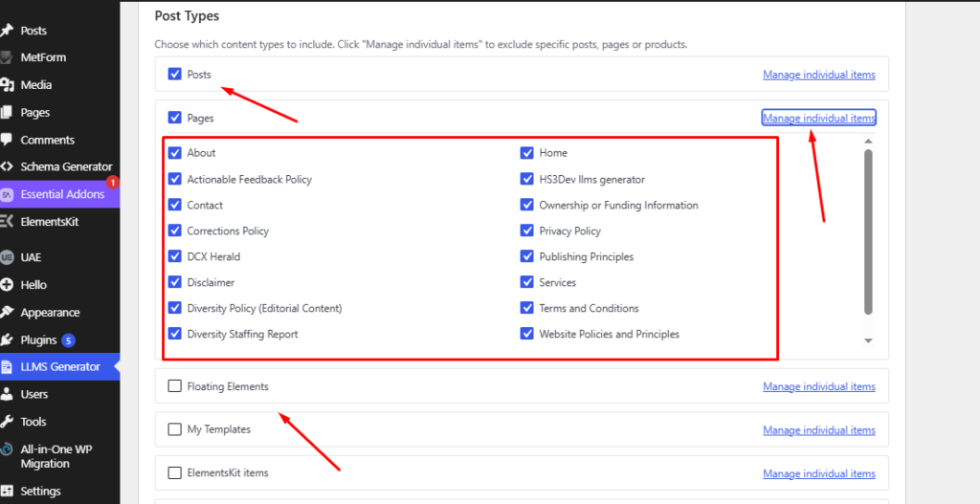The image size is (980, 504).
Task: Click the Users person icon
Action: (x=7, y=394)
